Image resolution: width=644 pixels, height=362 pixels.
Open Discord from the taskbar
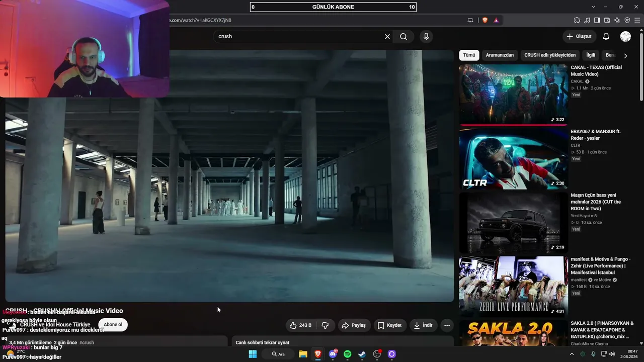tap(333, 354)
